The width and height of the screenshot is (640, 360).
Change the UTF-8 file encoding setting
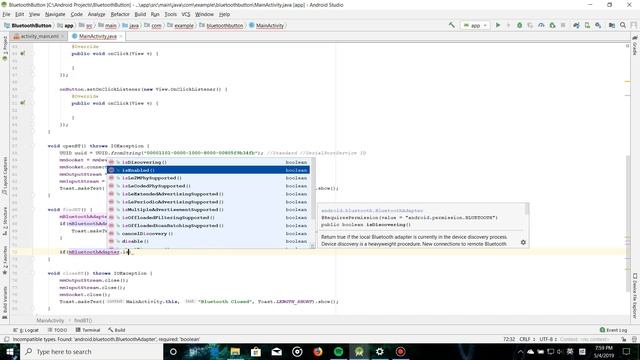548,339
